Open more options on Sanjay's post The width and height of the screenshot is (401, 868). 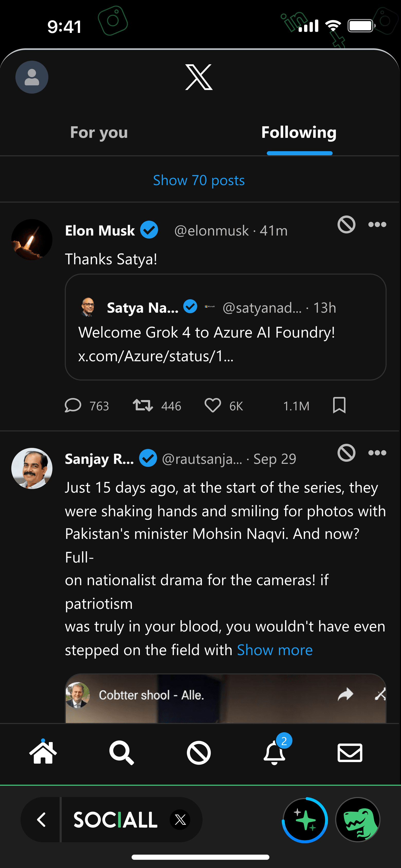(377, 453)
